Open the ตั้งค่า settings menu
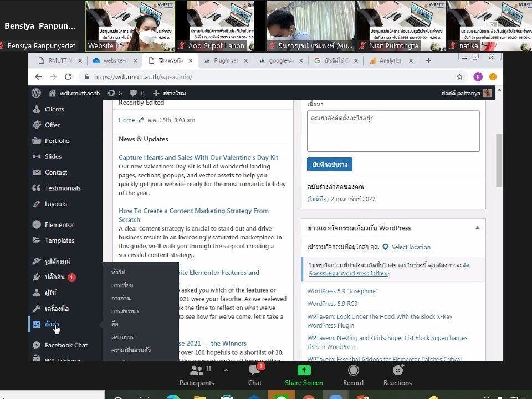 click(x=52, y=324)
